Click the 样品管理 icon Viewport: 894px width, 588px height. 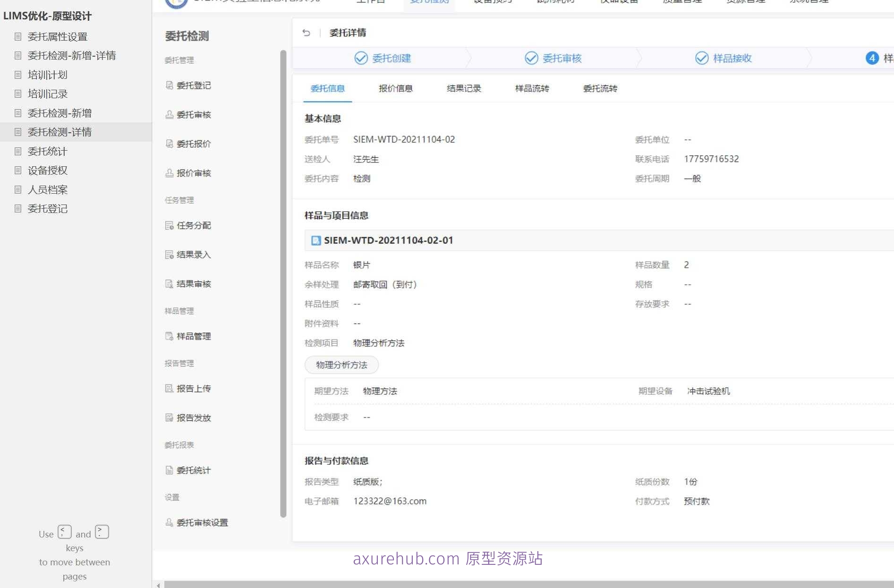tap(169, 336)
